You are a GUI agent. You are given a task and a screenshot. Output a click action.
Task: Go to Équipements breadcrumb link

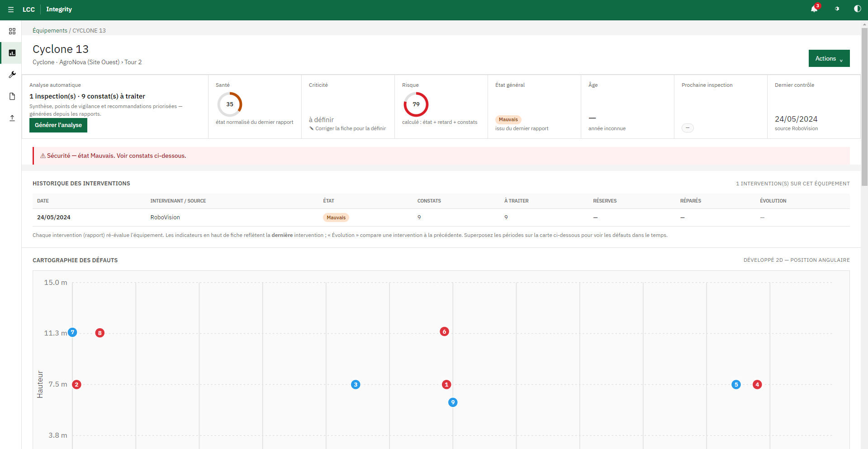coord(50,31)
